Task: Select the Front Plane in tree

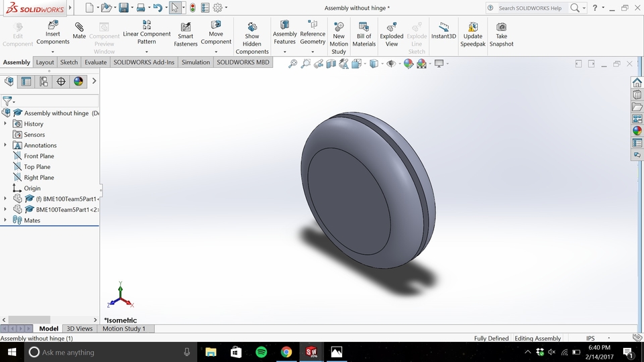Action: [x=39, y=156]
